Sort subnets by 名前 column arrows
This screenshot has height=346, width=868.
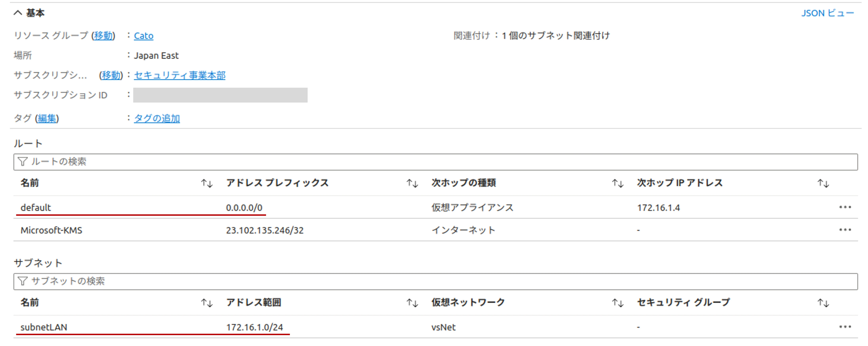click(206, 303)
